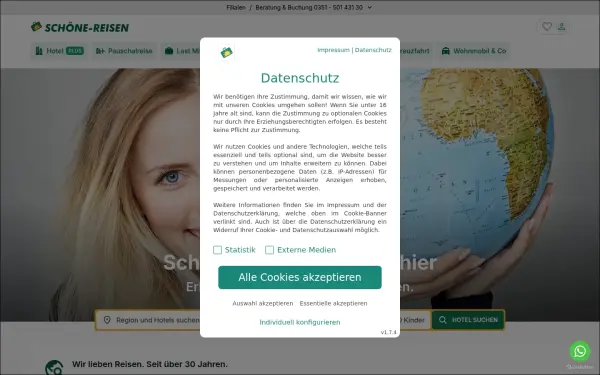
Task: Open Individuell konfigurieren link
Action: 300,322
